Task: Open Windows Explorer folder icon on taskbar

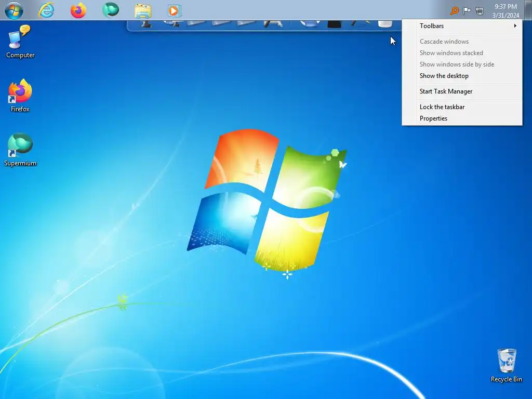Action: [x=143, y=11]
